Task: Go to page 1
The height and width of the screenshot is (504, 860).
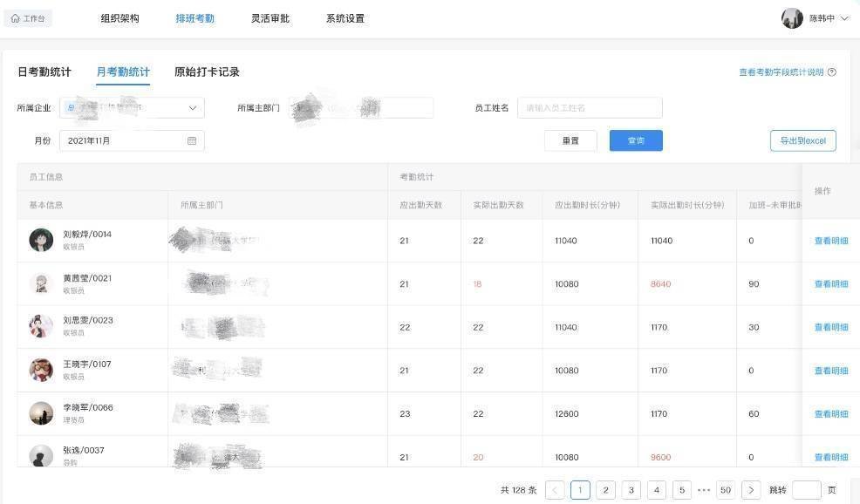Action: pyautogui.click(x=580, y=490)
